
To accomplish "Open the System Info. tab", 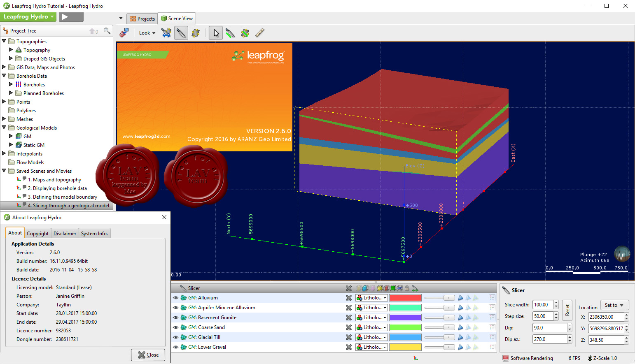I will (94, 234).
